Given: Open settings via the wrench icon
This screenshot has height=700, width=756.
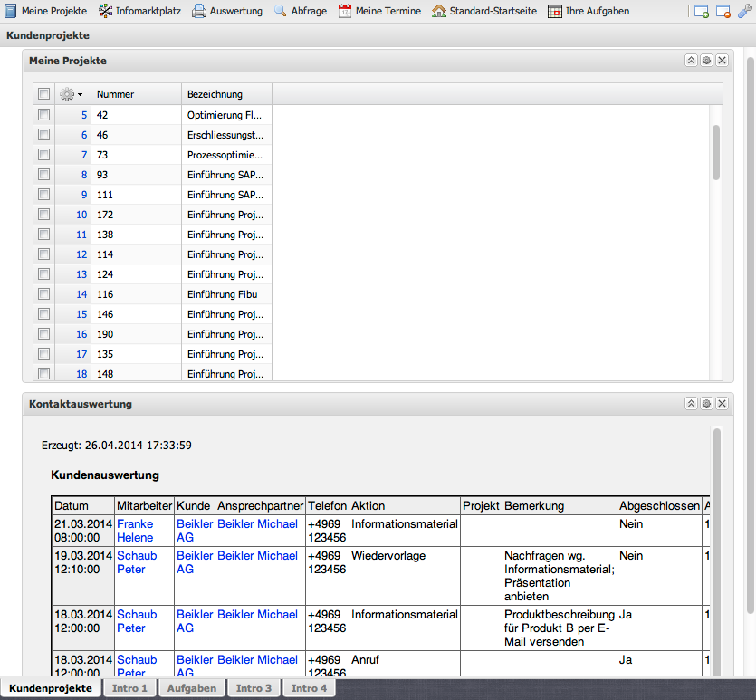Looking at the screenshot, I should tap(745, 11).
